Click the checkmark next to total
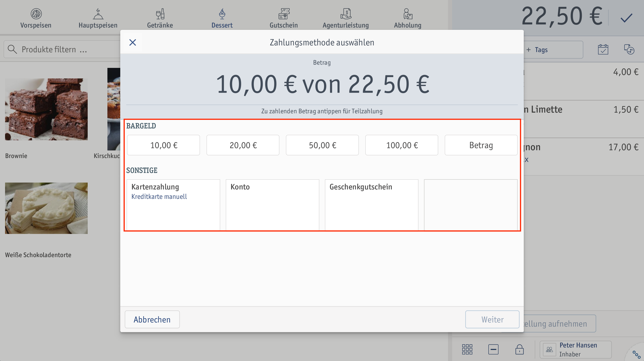This screenshot has width=644, height=361. click(626, 18)
